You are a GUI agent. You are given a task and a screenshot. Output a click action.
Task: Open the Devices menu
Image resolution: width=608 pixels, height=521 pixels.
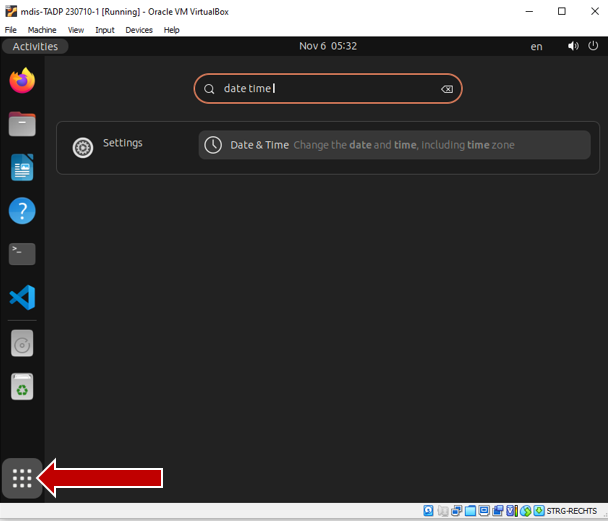[x=139, y=30]
